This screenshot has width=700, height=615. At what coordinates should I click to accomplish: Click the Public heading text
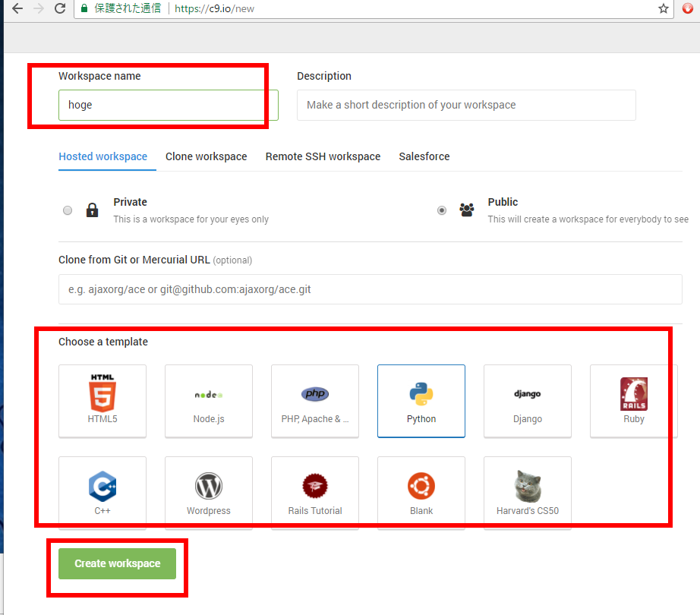click(503, 202)
